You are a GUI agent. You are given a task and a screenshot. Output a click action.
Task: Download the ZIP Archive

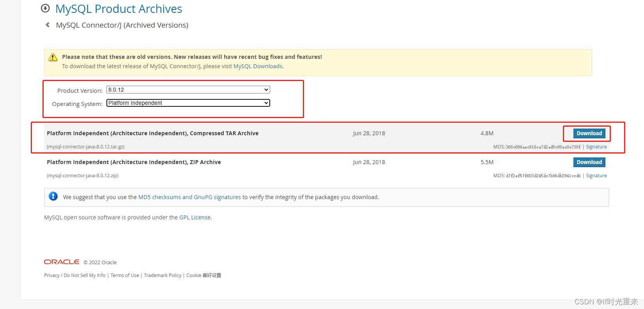589,162
